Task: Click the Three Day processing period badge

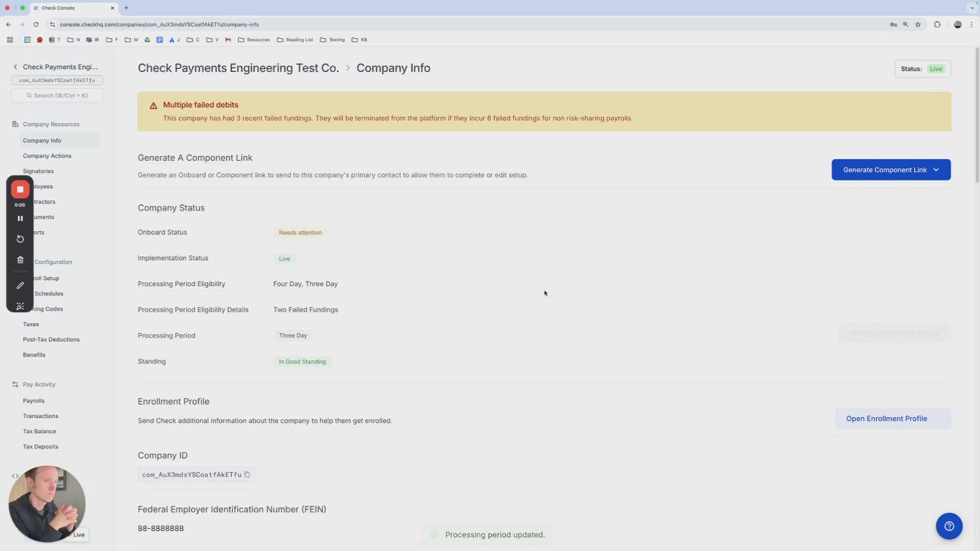Action: pos(293,336)
